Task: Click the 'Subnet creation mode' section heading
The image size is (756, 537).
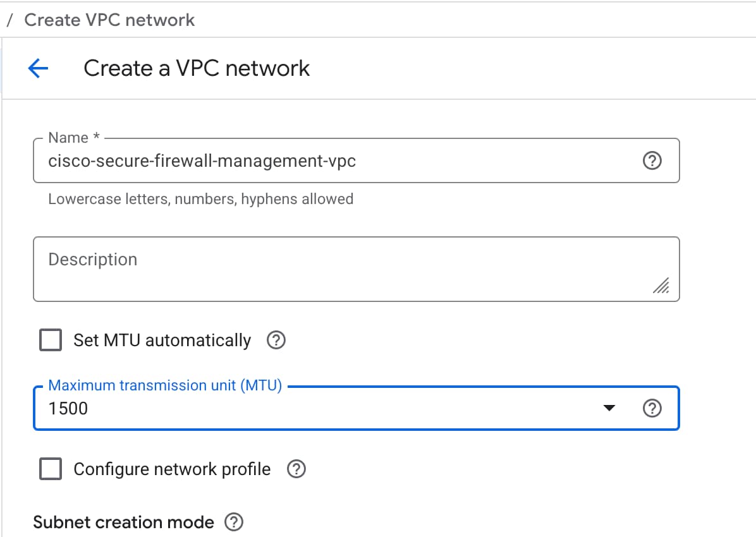Action: tap(123, 522)
